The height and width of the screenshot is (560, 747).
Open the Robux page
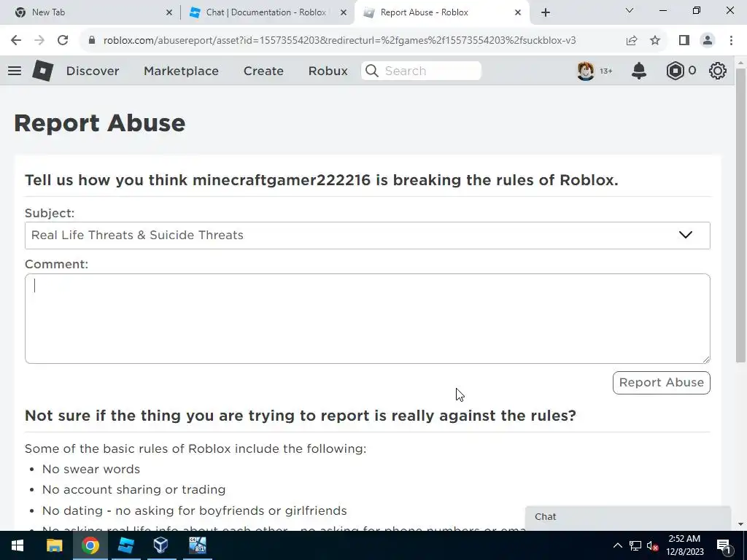click(328, 71)
